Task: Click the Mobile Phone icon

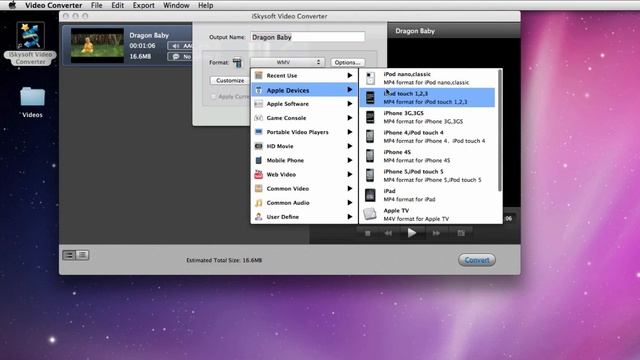Action: point(258,160)
